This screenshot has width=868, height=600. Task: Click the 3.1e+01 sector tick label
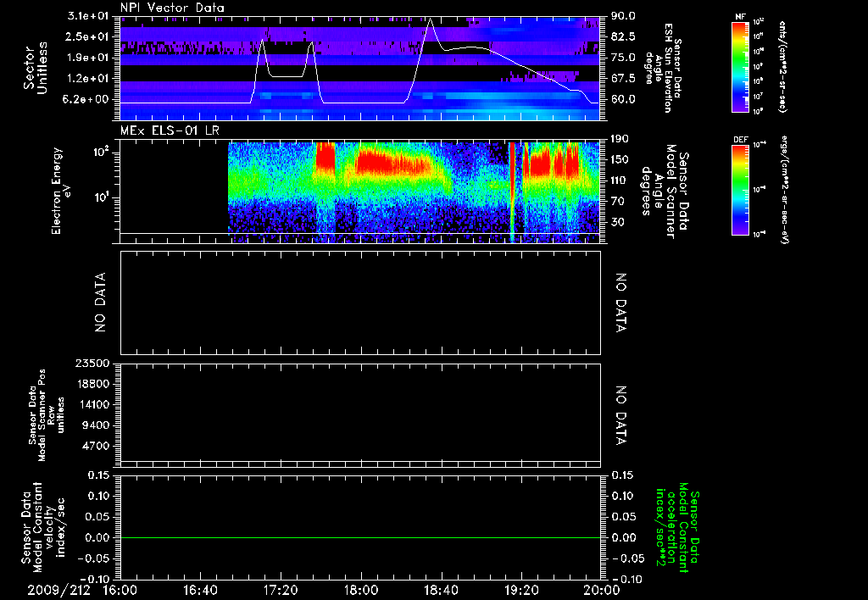tap(88, 16)
